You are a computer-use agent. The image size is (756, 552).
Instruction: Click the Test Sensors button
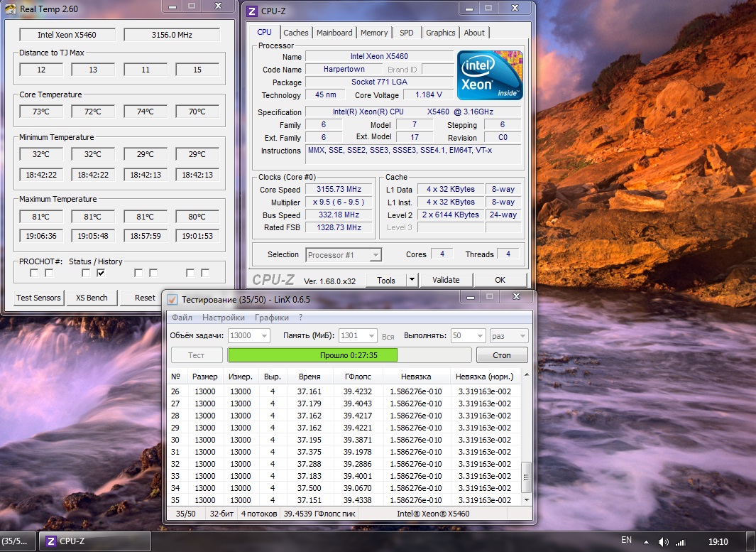38,298
